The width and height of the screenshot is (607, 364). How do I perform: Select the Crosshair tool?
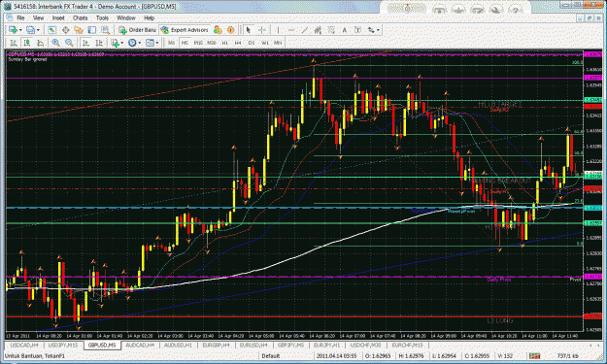click(261, 30)
